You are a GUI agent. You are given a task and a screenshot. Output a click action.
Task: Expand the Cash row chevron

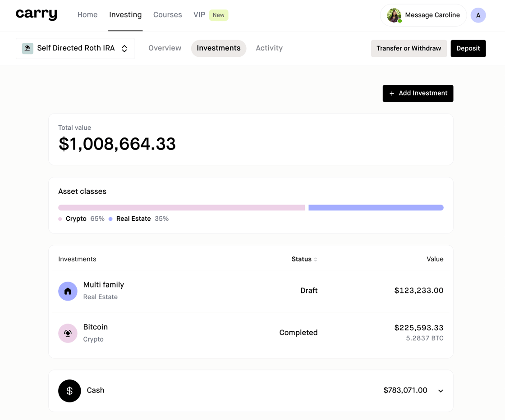(441, 391)
